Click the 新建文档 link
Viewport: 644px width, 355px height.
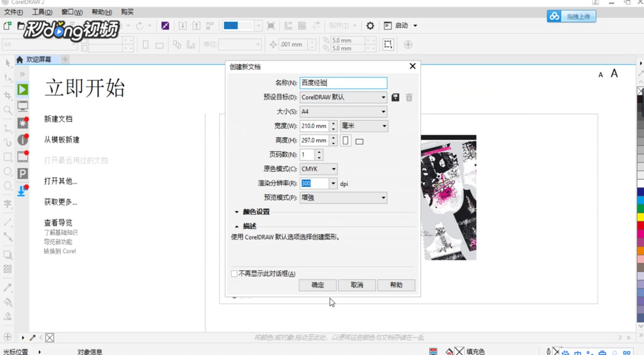click(x=58, y=119)
